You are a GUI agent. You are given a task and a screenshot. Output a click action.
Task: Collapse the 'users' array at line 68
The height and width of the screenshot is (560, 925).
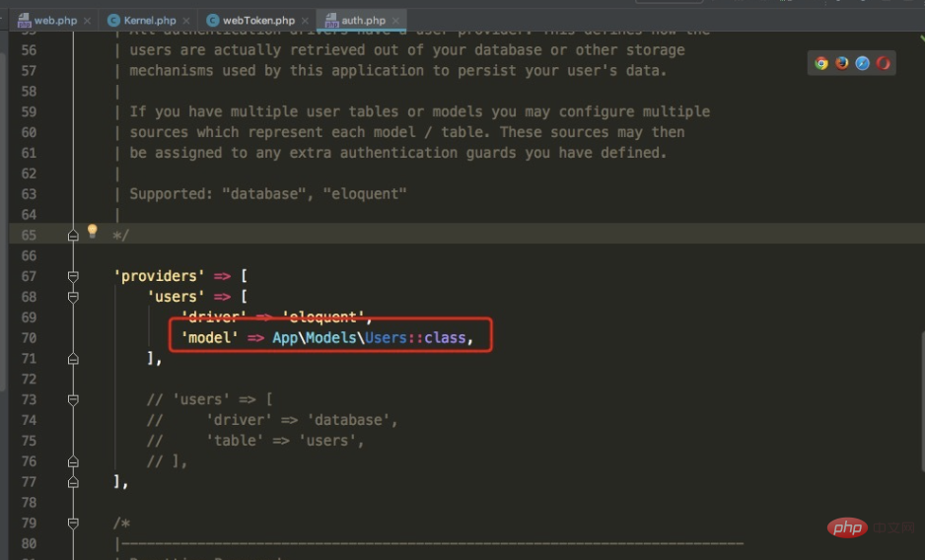pos(73,297)
